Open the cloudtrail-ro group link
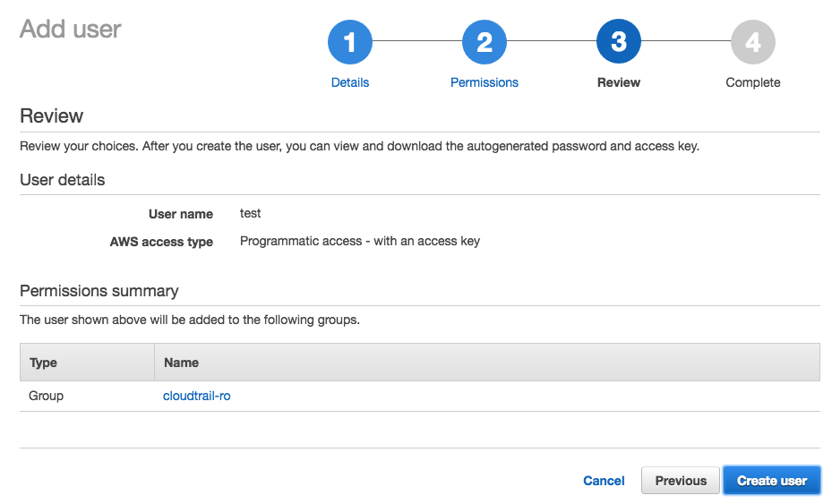Screen dimensions: 832x504 (x=196, y=396)
